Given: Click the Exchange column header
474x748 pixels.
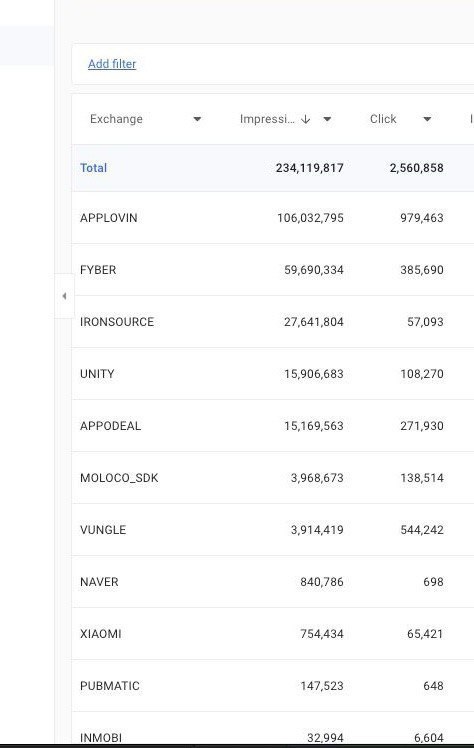Looking at the screenshot, I should (x=116, y=119).
